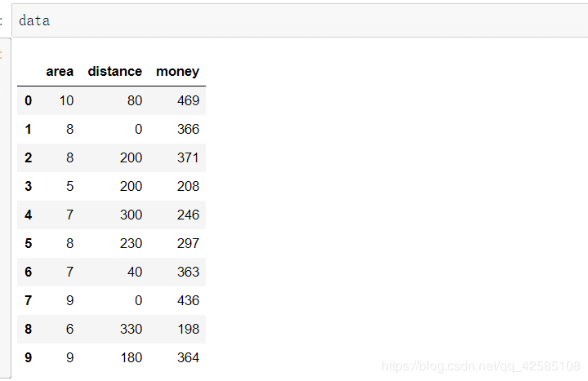
Task: Click the distance value 300
Action: [131, 215]
